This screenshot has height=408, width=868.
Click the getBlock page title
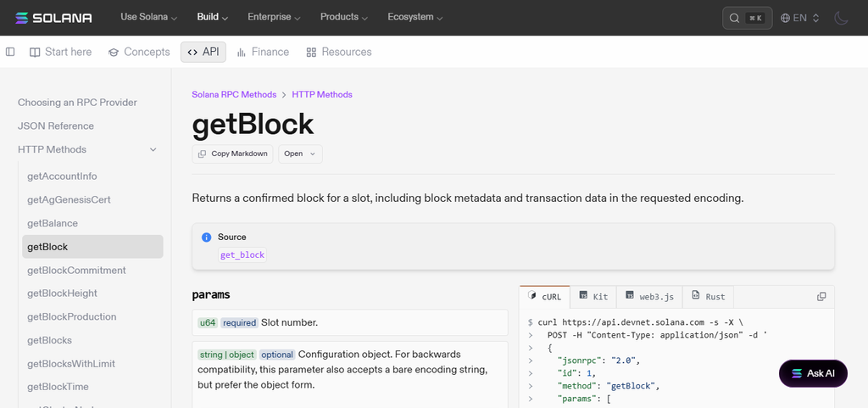(253, 125)
